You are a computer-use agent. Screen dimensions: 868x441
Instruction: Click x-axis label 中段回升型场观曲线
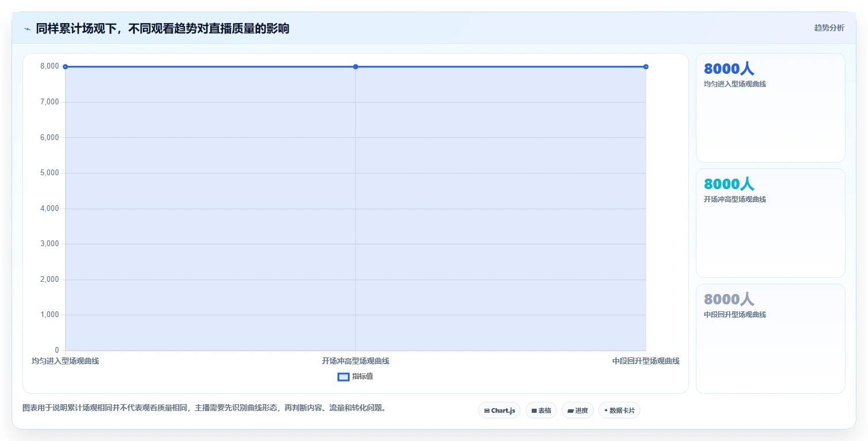[x=646, y=361]
